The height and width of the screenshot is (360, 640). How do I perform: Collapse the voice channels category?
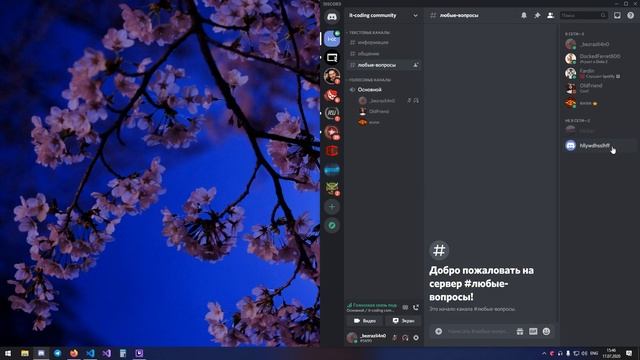[x=369, y=80]
